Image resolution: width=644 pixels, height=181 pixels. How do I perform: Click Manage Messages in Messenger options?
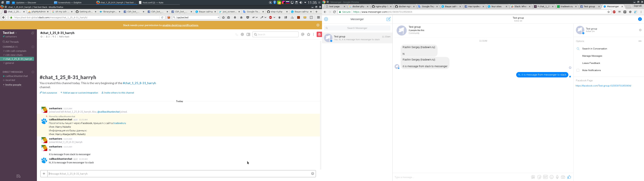click(x=592, y=56)
